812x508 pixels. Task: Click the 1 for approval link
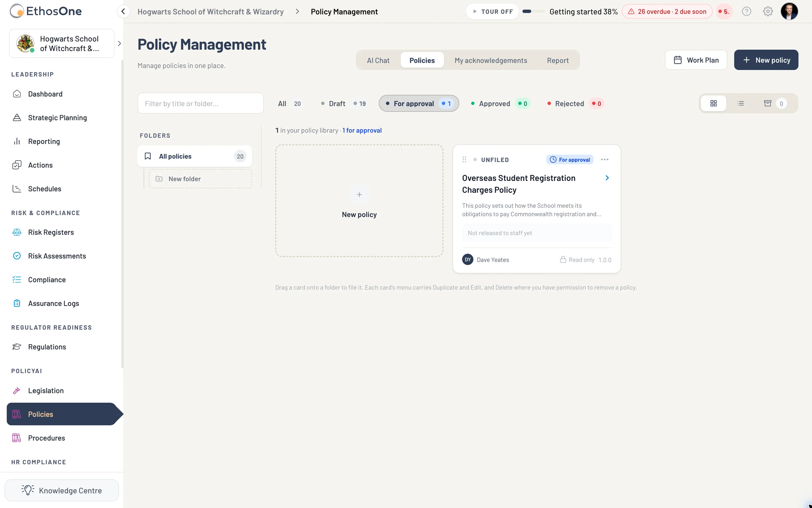coord(362,130)
